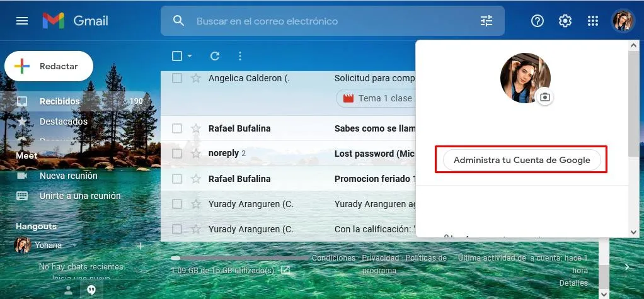Open Hangouts contacts person icon

(69, 290)
